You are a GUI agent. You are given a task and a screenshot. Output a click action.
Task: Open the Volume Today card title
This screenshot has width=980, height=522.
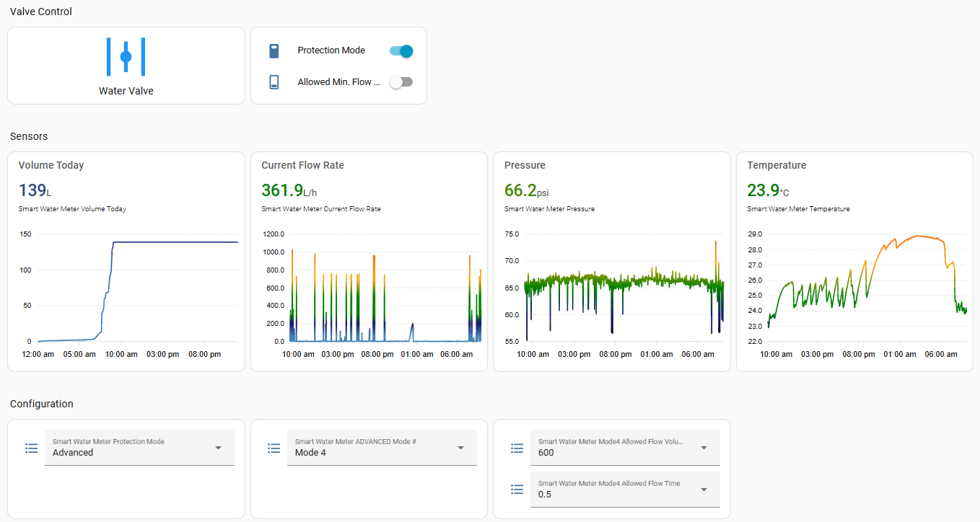[x=51, y=165]
